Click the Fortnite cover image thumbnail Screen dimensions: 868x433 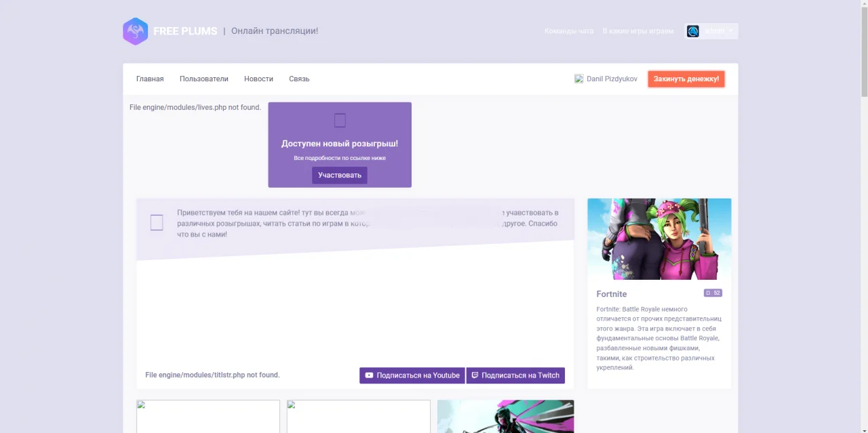pyautogui.click(x=659, y=239)
